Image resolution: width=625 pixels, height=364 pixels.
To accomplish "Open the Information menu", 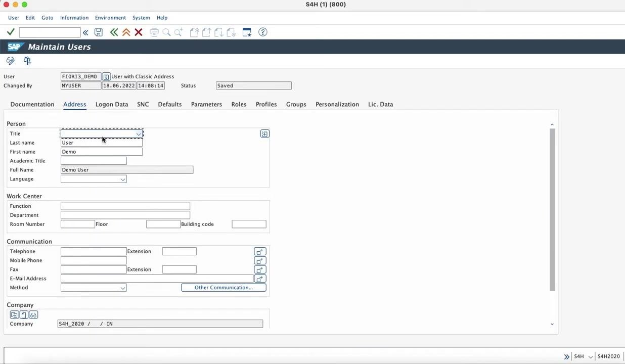I will (74, 18).
